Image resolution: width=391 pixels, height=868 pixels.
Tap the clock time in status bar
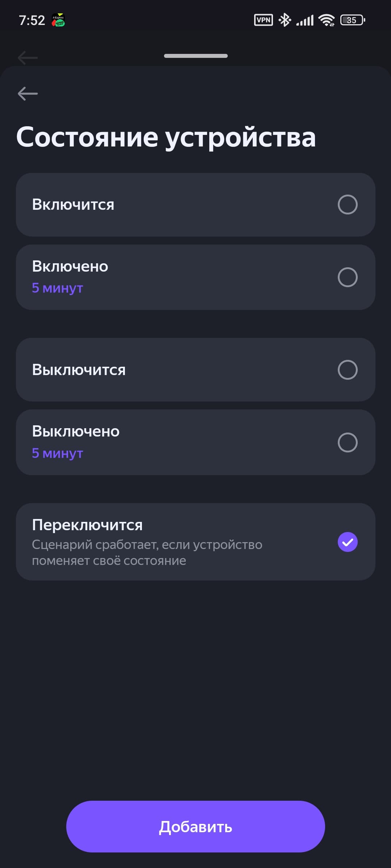(x=32, y=20)
